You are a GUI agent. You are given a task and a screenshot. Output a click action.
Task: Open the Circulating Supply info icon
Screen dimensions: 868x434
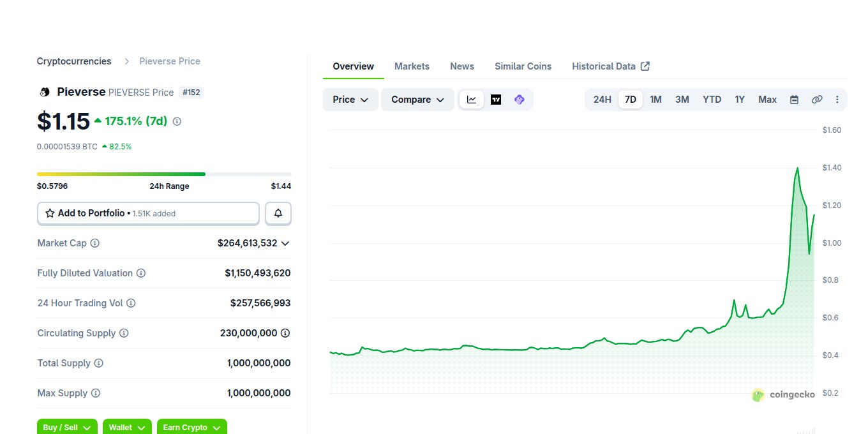point(124,333)
